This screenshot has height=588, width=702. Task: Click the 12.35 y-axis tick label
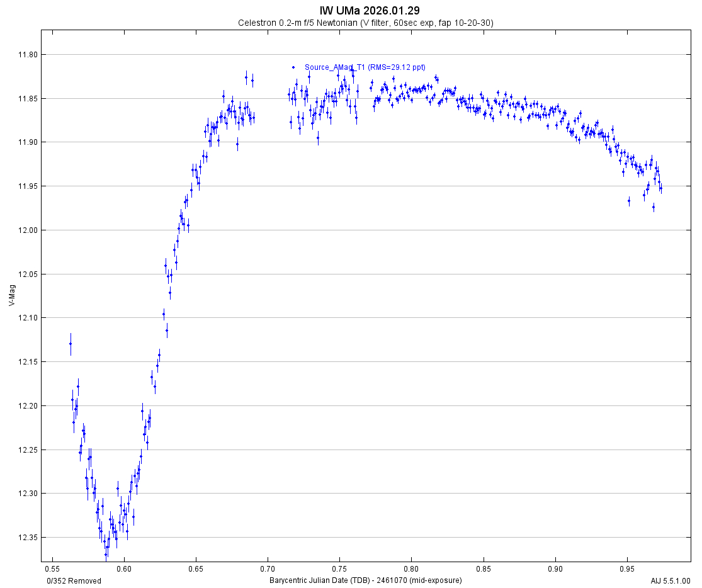[28, 538]
